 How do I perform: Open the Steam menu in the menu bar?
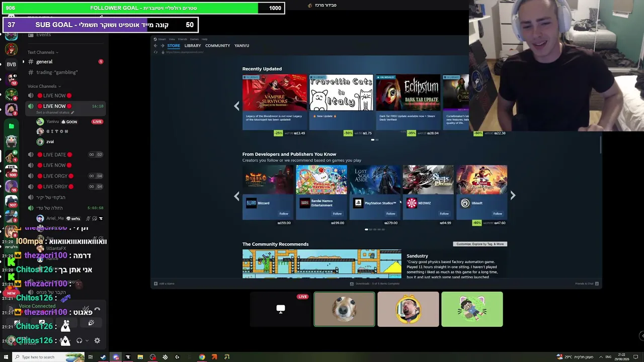click(x=162, y=39)
